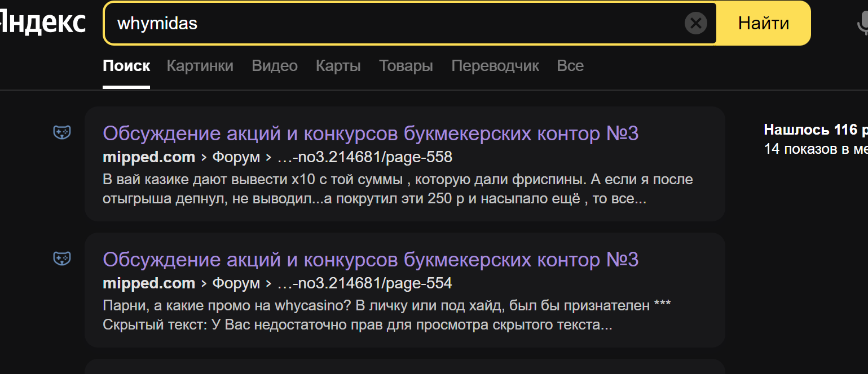Open the result title above page-554 URL
The width and height of the screenshot is (868, 374).
pos(371,260)
